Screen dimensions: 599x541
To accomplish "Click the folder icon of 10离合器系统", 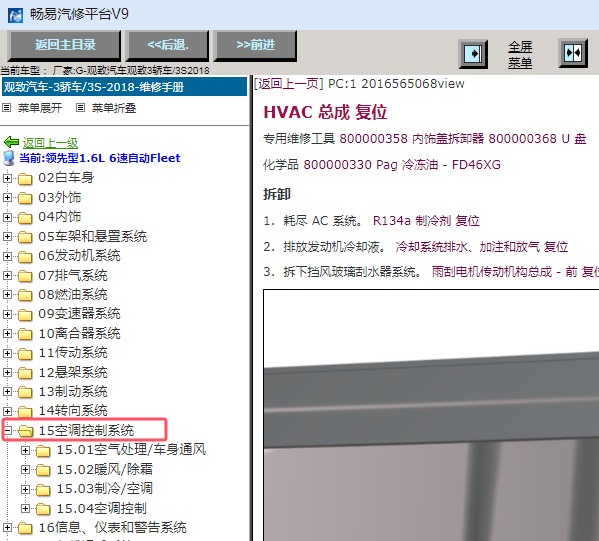I will coord(25,334).
